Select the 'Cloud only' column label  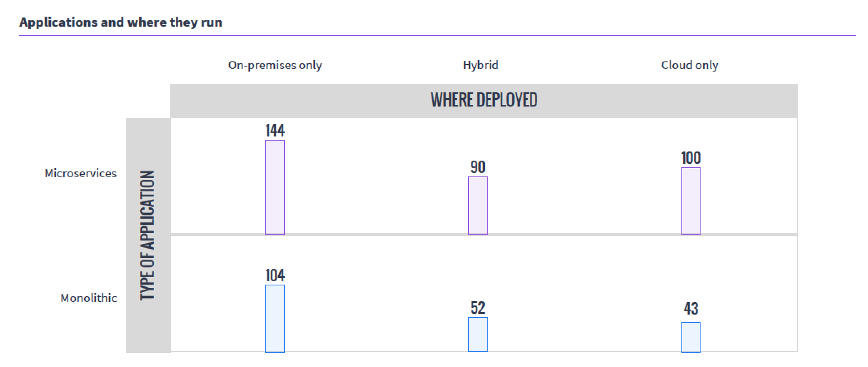point(690,65)
